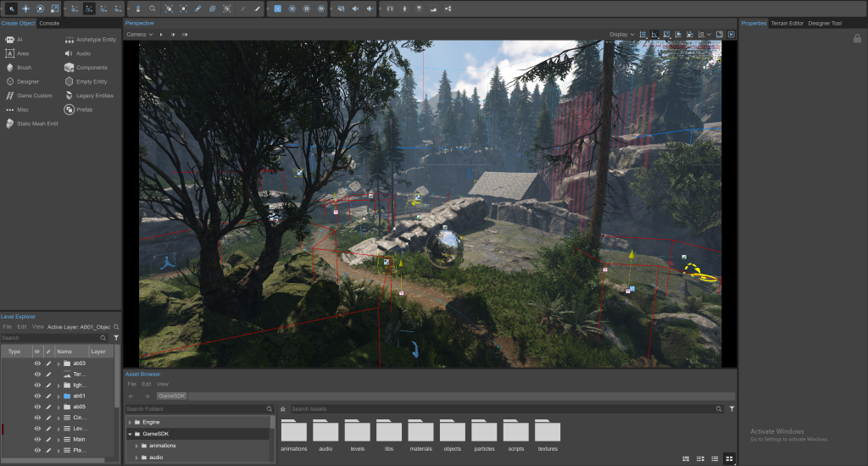The image size is (868, 466).
Task: Expand the ab03 layer folder
Action: (x=58, y=363)
